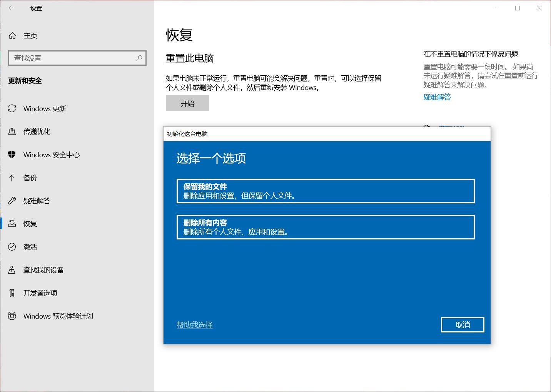The width and height of the screenshot is (551, 392).
Task: Go to 主页 via the home icon
Action: (x=30, y=35)
